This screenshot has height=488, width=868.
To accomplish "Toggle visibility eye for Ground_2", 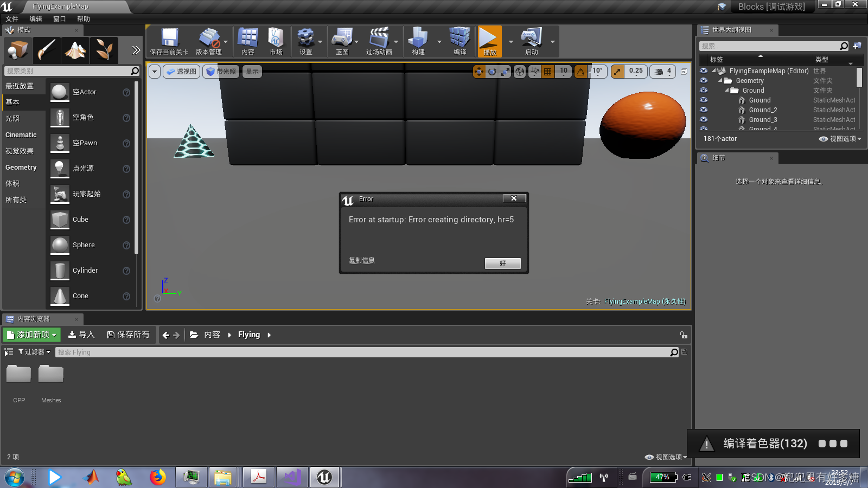I will pos(704,110).
